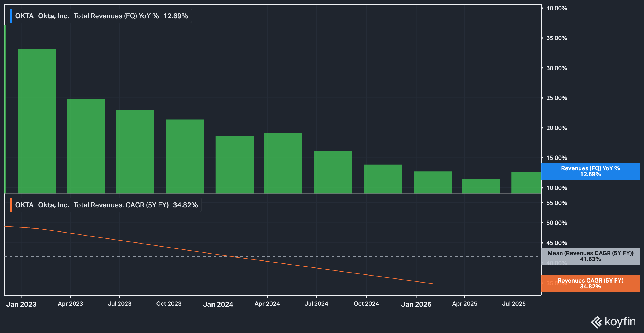Click the orange Revenues CAGR (5Y FY) axis badge
644x333 pixels.
point(590,284)
